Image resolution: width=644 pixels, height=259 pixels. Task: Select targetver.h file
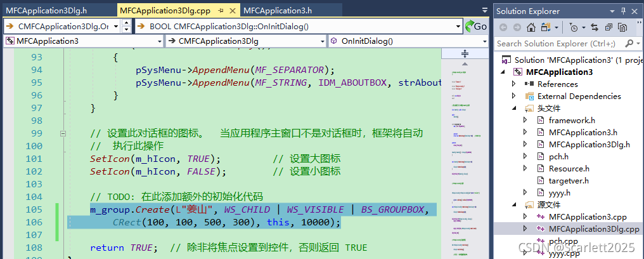point(569,180)
